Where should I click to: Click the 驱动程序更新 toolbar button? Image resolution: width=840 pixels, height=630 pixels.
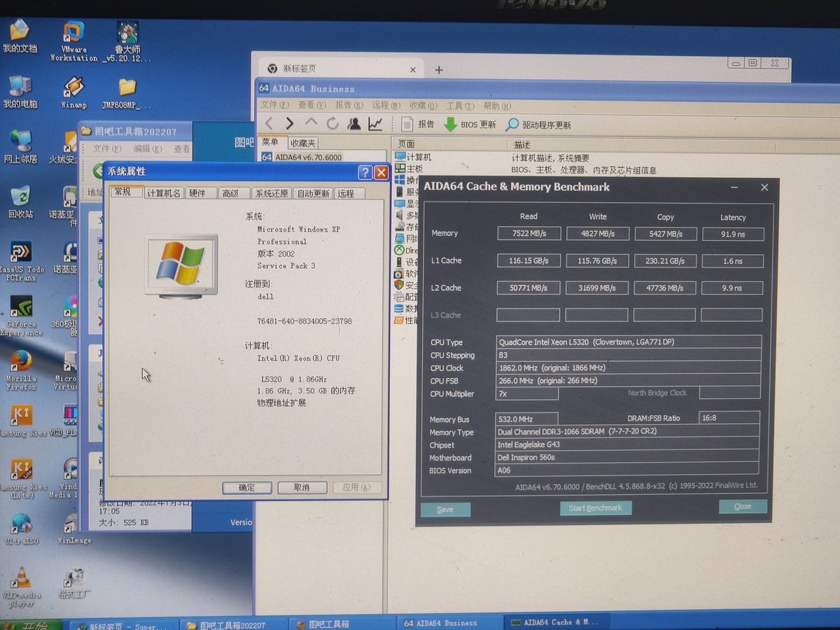click(x=538, y=125)
